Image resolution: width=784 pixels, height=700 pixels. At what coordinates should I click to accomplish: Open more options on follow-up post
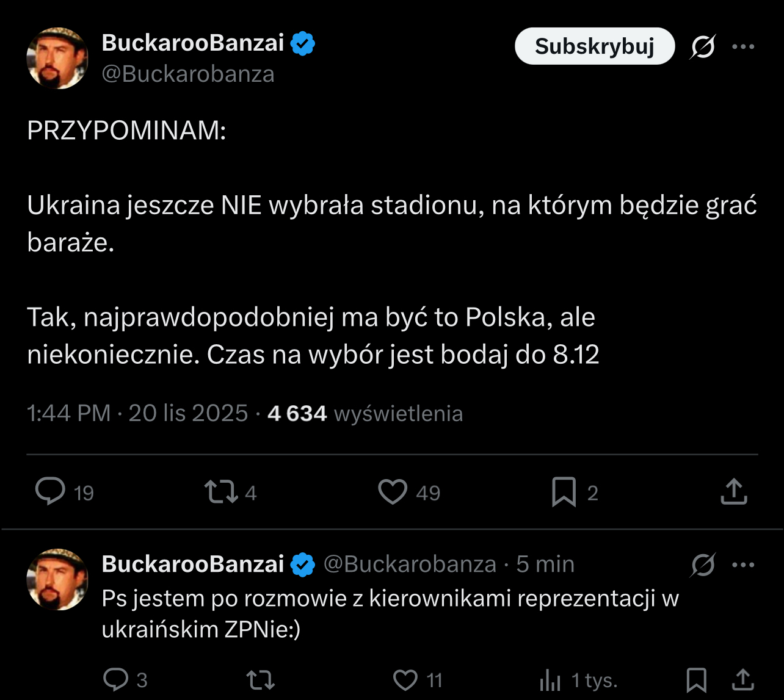[743, 565]
